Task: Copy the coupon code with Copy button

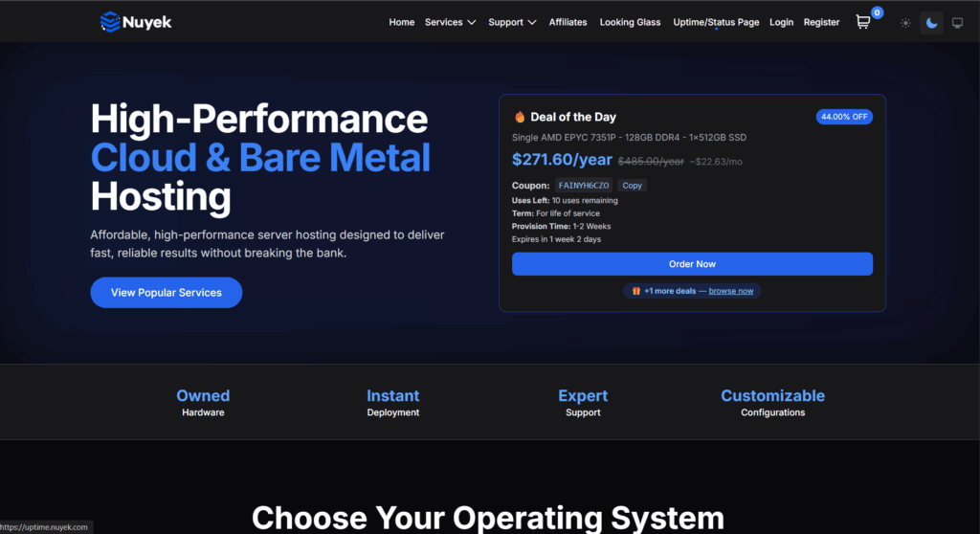Action: 632,185
